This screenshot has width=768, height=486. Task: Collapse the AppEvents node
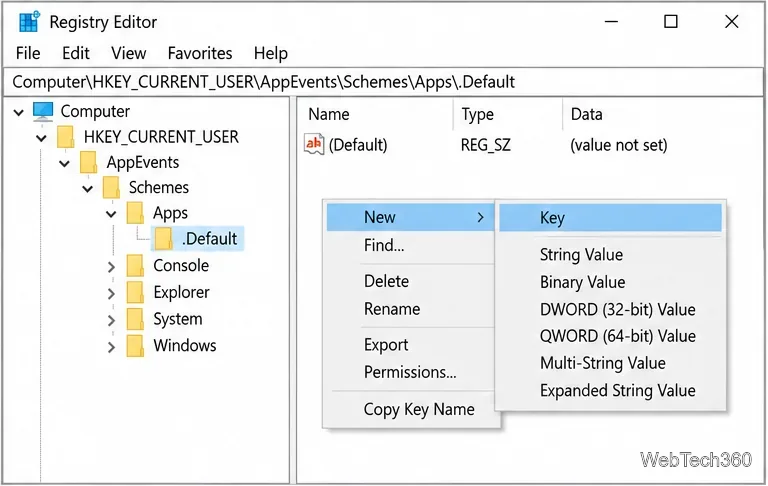tap(64, 164)
